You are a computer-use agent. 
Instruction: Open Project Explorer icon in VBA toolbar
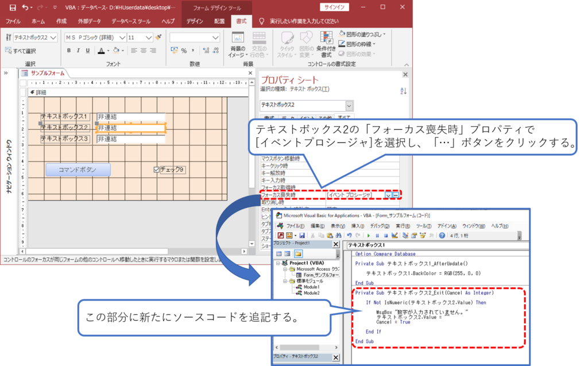tap(405, 236)
